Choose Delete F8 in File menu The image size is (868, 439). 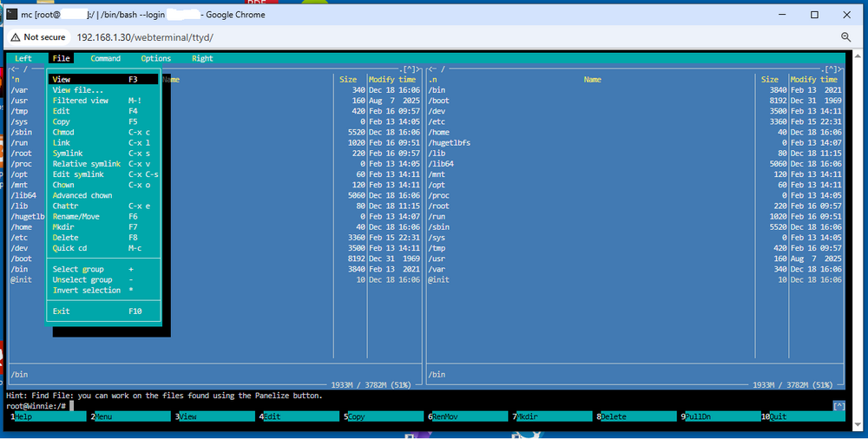[x=103, y=238]
